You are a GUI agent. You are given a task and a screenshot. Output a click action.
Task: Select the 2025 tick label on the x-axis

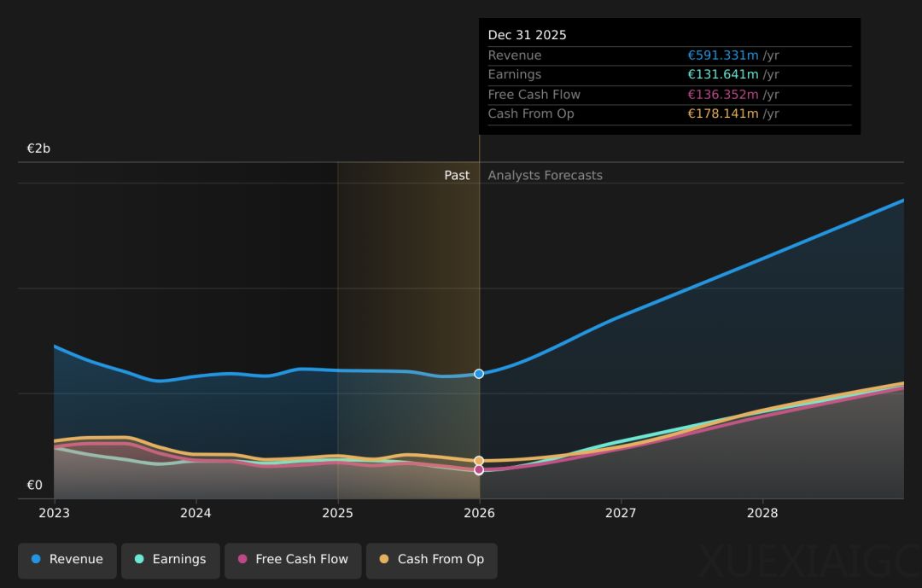tap(337, 514)
